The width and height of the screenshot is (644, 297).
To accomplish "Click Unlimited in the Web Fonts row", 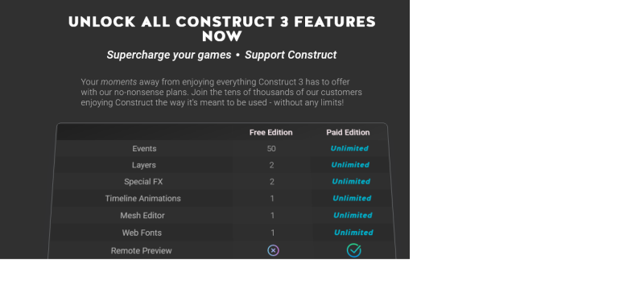I will (353, 233).
